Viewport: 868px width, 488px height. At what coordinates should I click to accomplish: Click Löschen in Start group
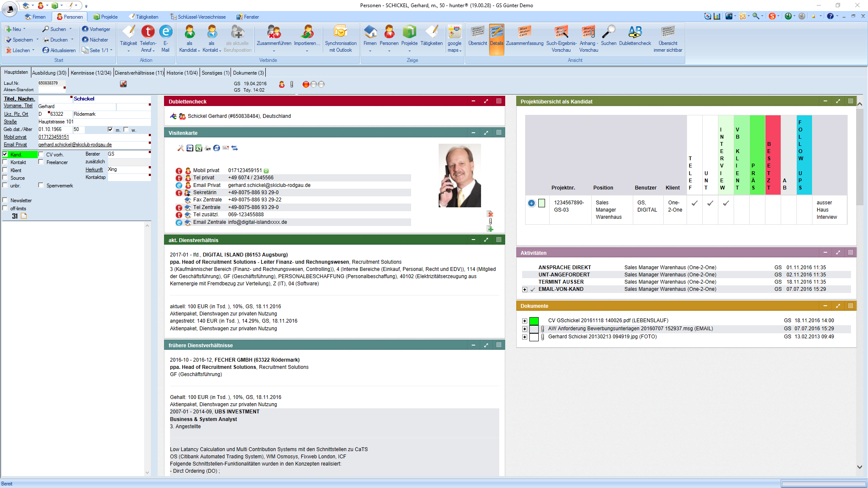point(18,50)
